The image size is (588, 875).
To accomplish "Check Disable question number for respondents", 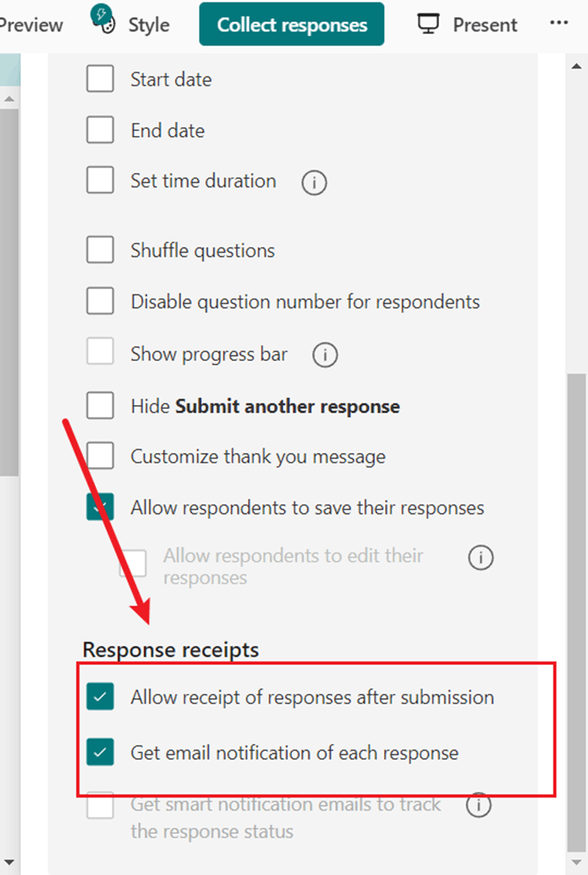I will click(100, 301).
